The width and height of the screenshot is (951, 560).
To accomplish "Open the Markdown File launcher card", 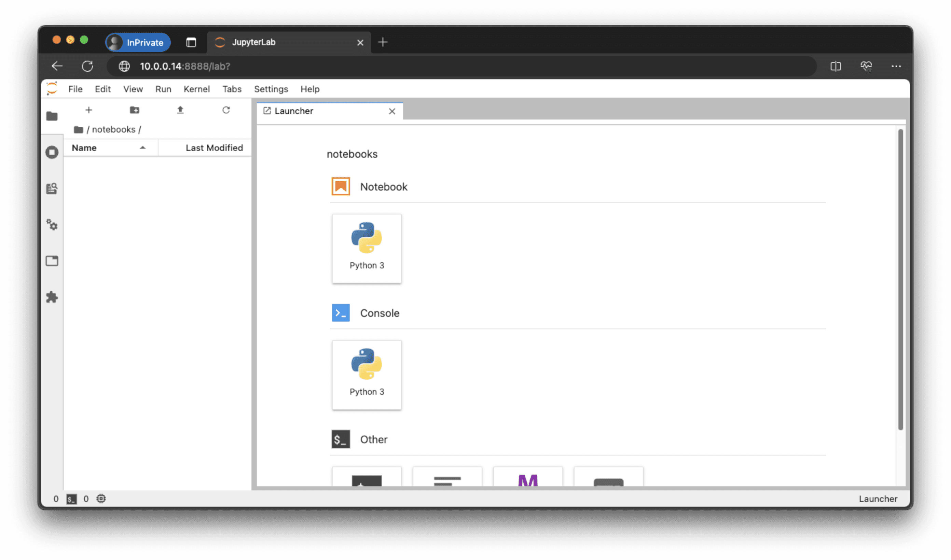I will (x=528, y=477).
